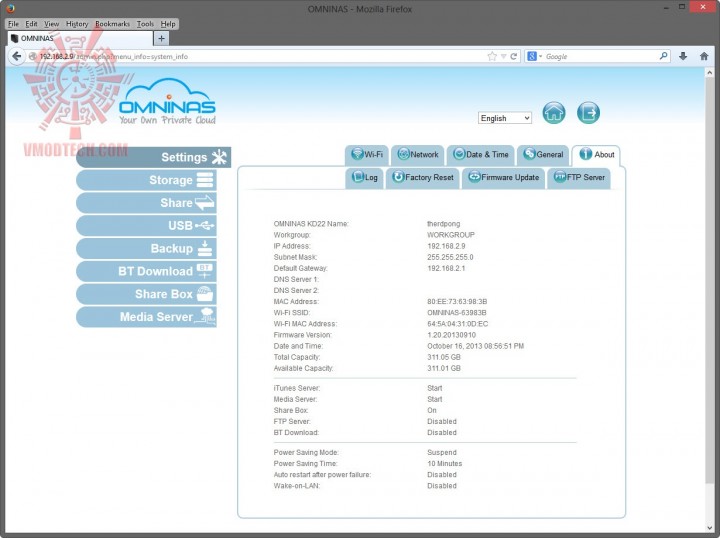The height and width of the screenshot is (538, 720).
Task: Click Wi-Fi MAC address 64:5A:04:31:0D:EC
Action: pyautogui.click(x=457, y=324)
